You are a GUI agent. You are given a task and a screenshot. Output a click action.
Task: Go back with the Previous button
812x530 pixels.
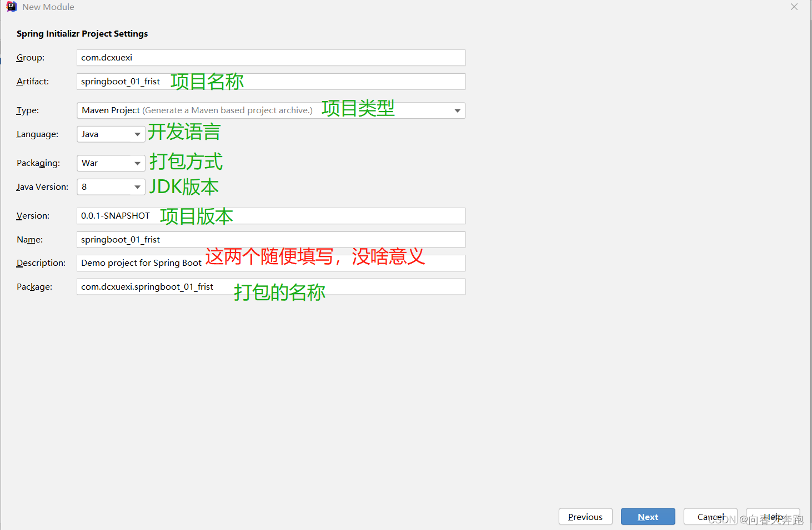click(x=585, y=517)
